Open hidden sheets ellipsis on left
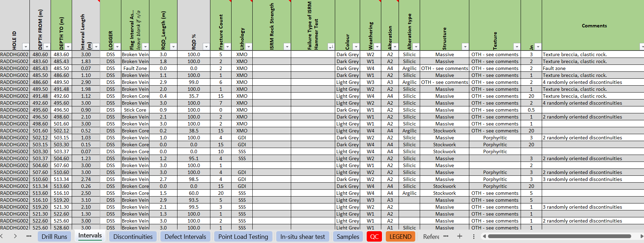The image size is (644, 243). 29,236
